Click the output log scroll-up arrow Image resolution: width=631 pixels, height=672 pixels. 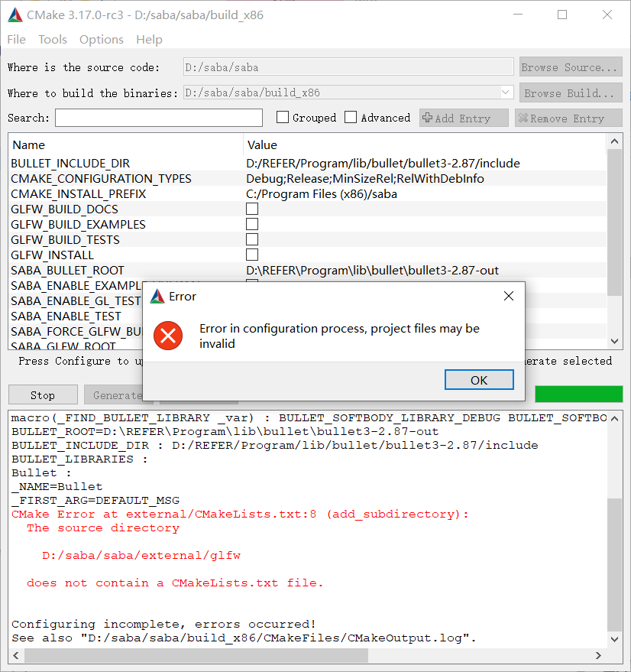click(614, 419)
